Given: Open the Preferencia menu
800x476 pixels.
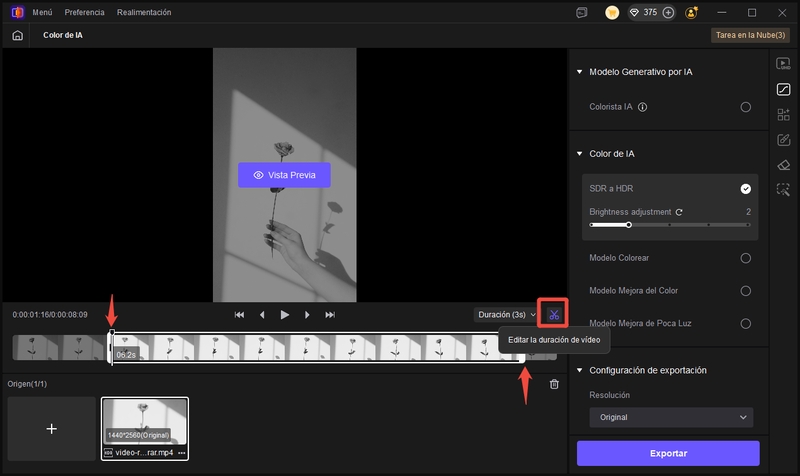Looking at the screenshot, I should tap(84, 12).
